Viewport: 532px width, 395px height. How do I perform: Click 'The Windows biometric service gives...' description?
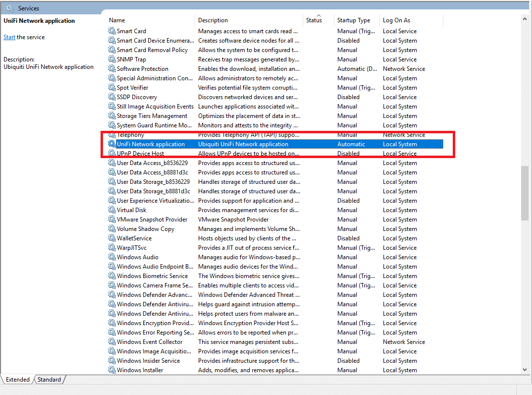pyautogui.click(x=249, y=276)
